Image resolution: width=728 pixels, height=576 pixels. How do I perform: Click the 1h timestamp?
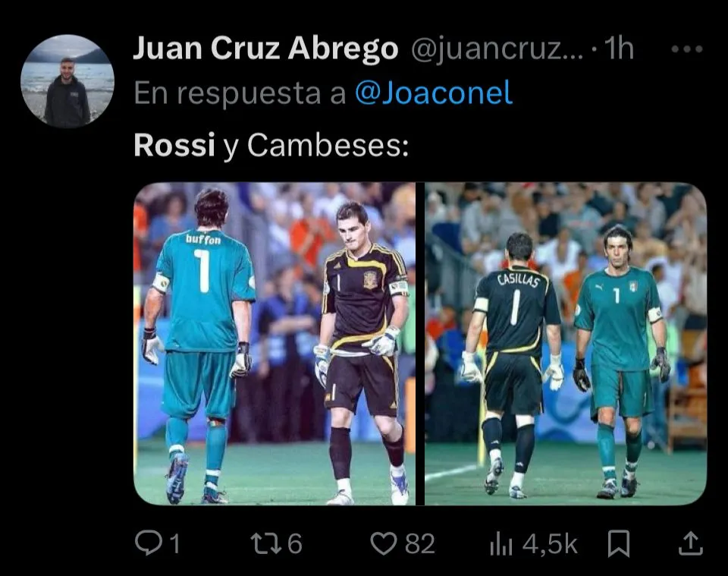click(x=620, y=48)
